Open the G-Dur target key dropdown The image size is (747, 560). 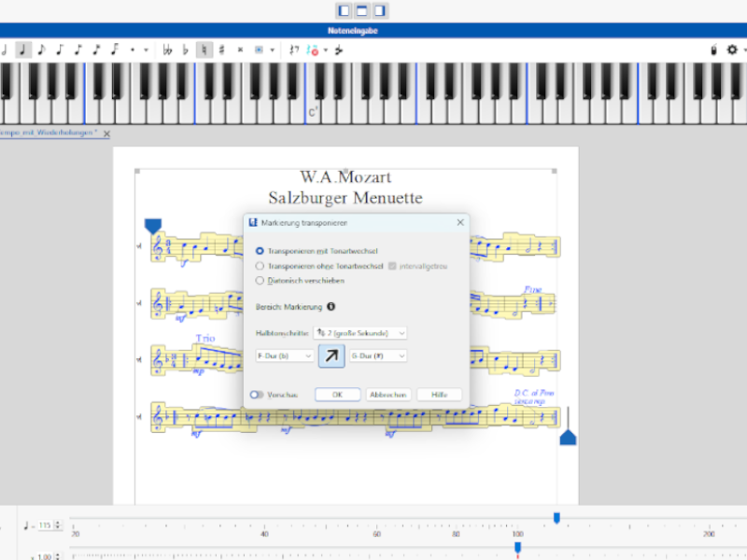(378, 356)
